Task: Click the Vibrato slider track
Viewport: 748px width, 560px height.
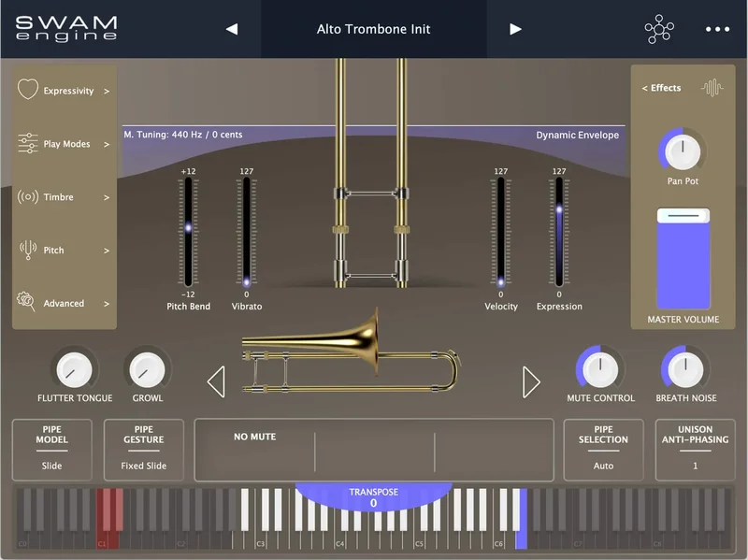Action: (247, 232)
